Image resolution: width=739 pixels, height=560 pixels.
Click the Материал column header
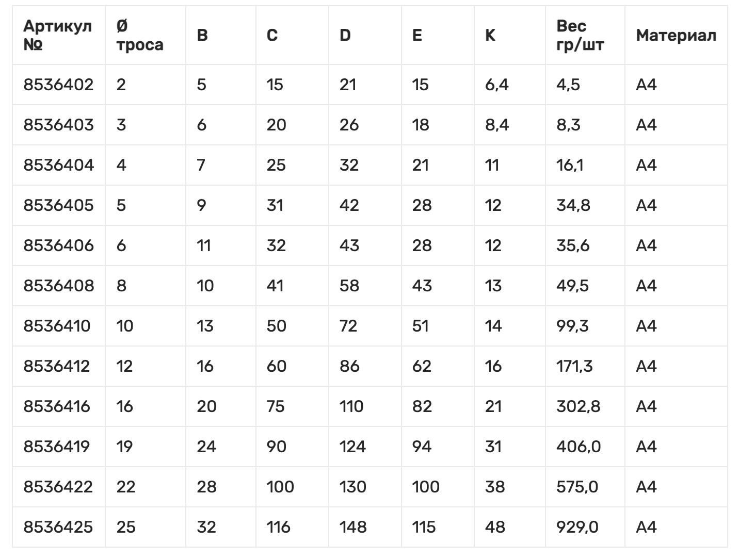(676, 35)
